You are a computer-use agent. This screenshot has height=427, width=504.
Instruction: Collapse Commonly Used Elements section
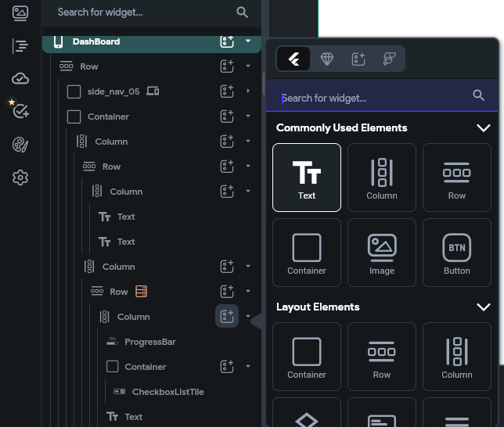tap(484, 128)
